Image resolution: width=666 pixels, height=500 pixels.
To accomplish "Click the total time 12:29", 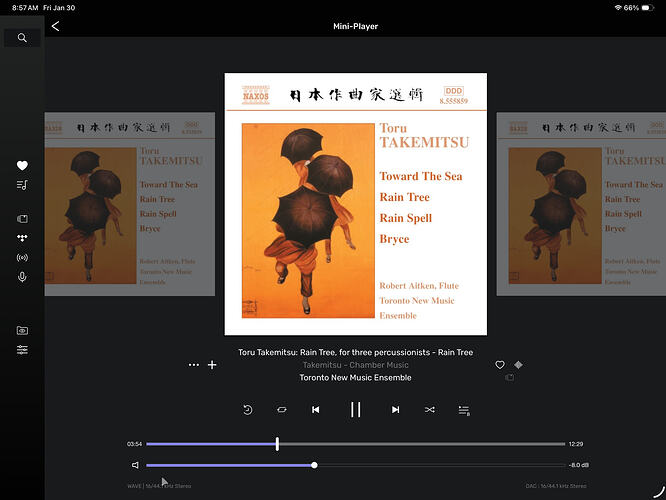I will 576,444.
